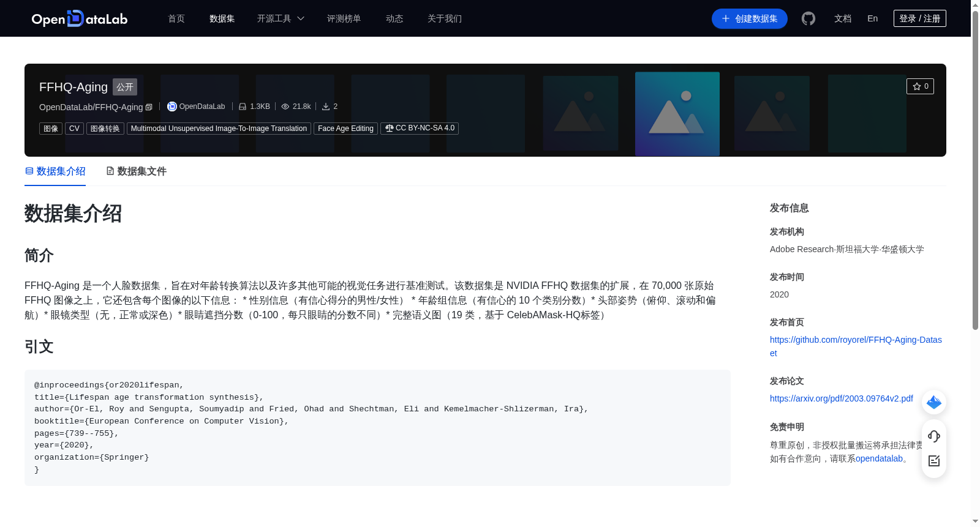Click the download count icon

click(326, 107)
